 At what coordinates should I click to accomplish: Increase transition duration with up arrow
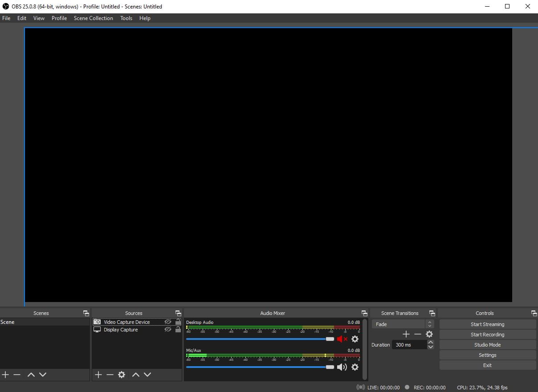click(x=430, y=342)
